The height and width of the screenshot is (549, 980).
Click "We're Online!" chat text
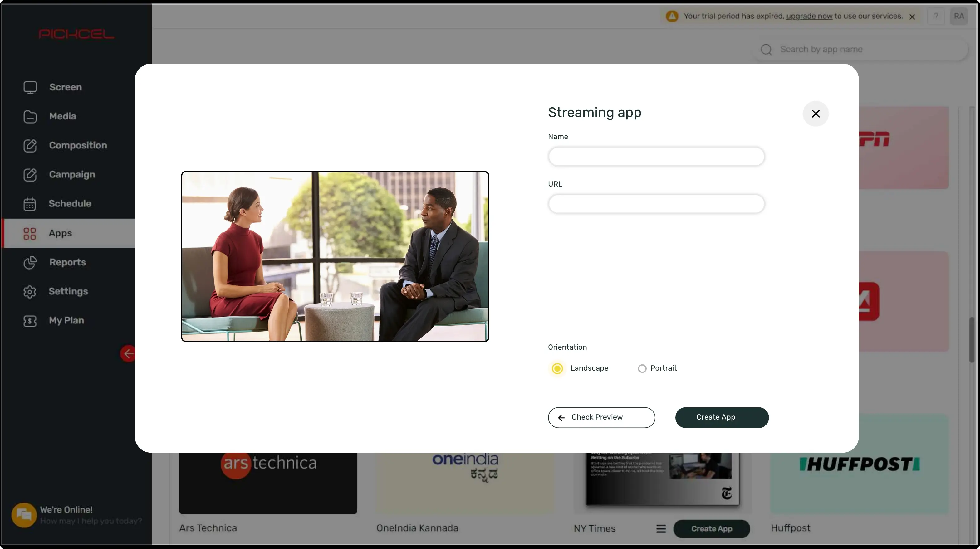coord(66,510)
